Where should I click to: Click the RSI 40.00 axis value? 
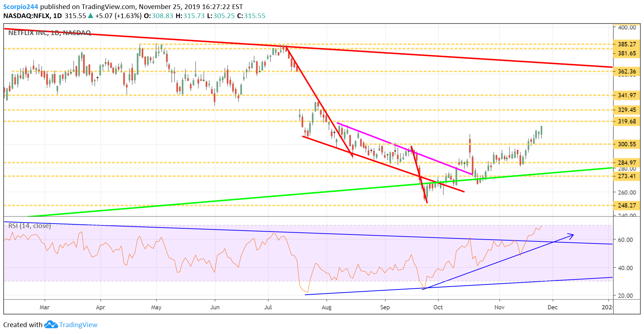(625, 268)
